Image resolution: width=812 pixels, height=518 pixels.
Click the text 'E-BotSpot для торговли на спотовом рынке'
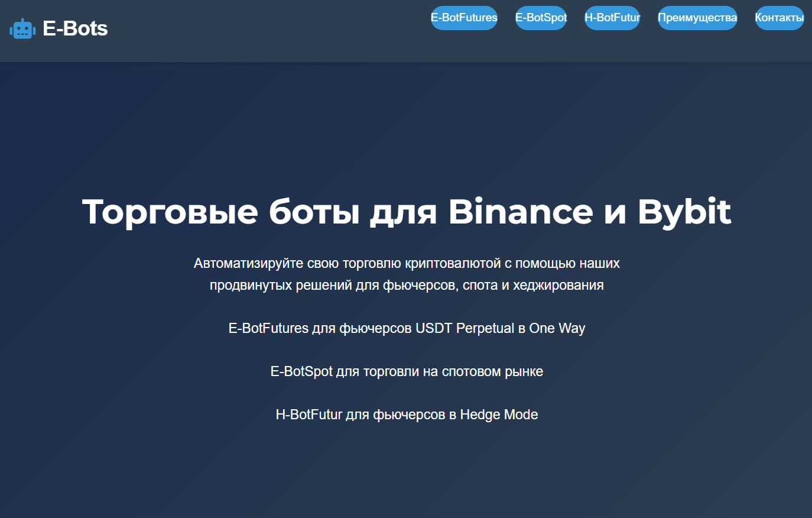point(407,371)
